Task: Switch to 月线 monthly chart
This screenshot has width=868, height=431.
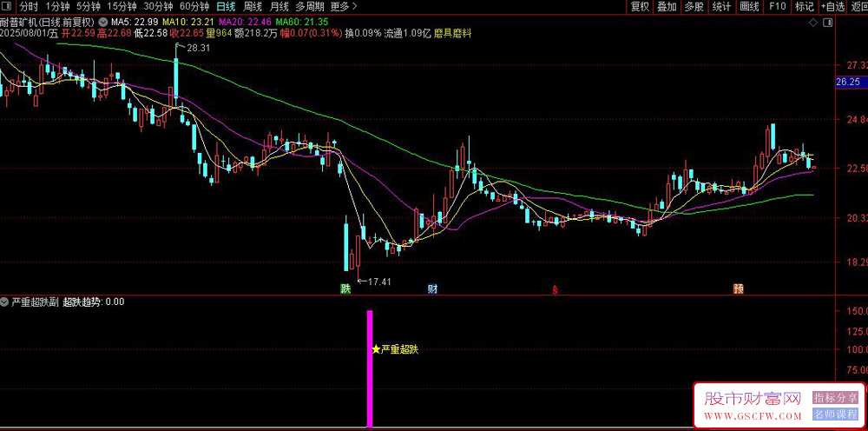Action: [279, 7]
